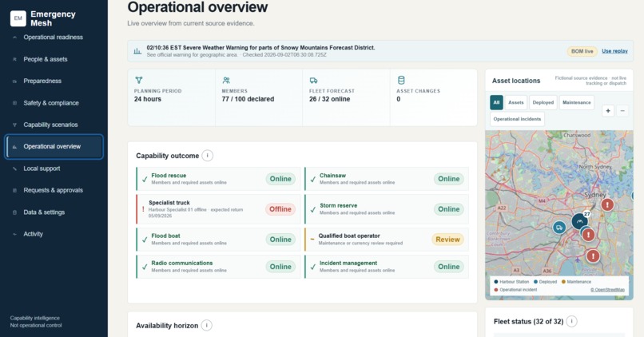Open the OpenStreetMap attribution link
The width and height of the screenshot is (644, 337).
tap(607, 290)
